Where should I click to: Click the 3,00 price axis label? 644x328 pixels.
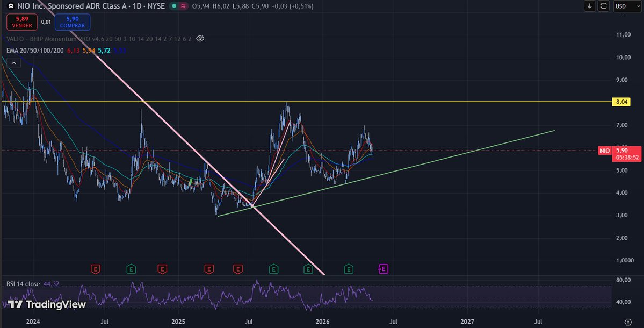(x=622, y=216)
